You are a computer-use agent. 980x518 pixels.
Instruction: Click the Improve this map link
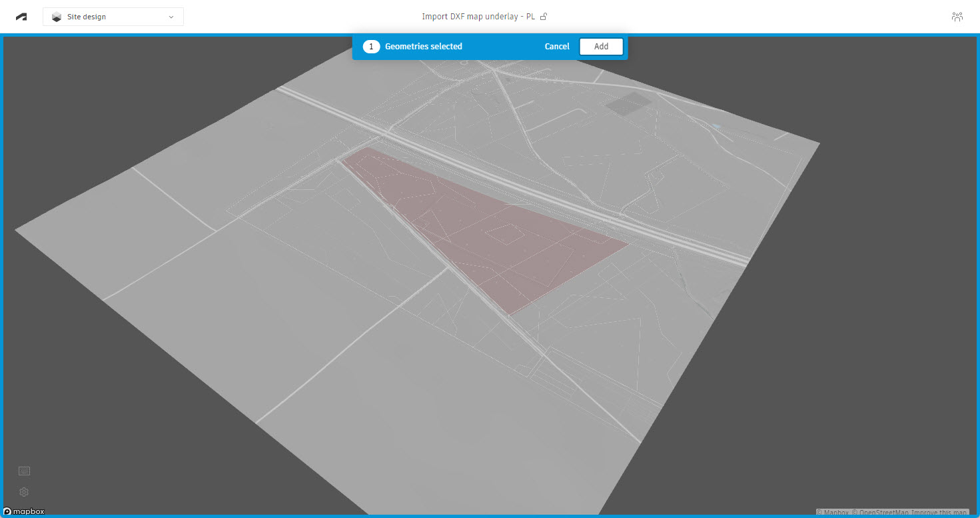[x=939, y=512]
